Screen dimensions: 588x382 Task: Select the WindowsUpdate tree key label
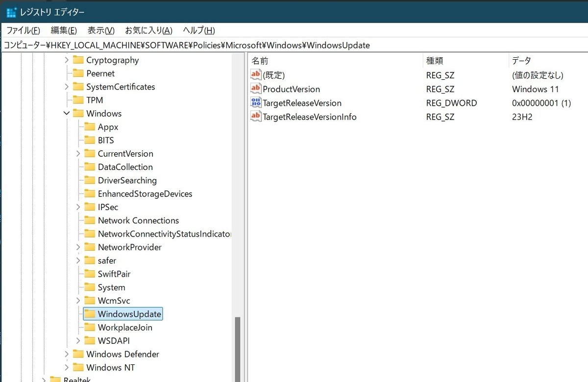129,314
